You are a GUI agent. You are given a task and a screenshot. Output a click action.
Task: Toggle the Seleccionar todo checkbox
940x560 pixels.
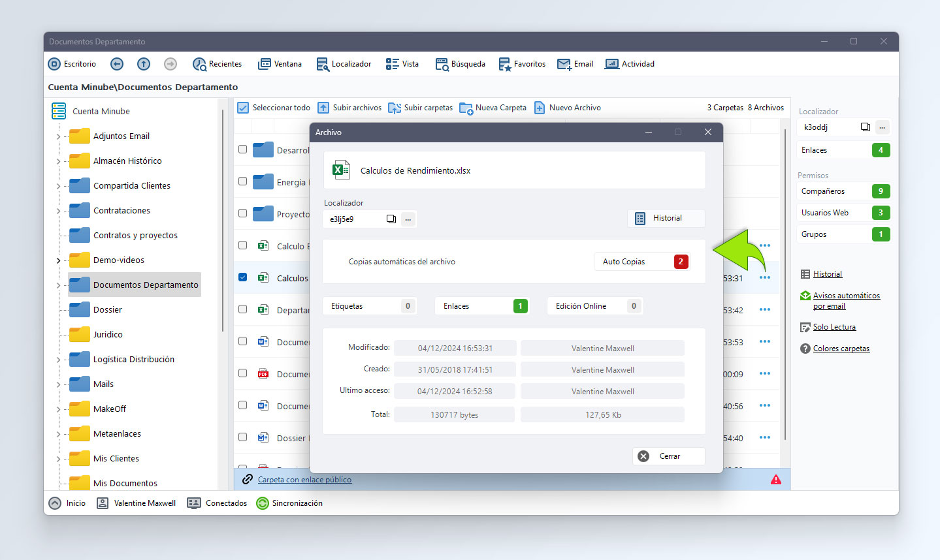[243, 108]
